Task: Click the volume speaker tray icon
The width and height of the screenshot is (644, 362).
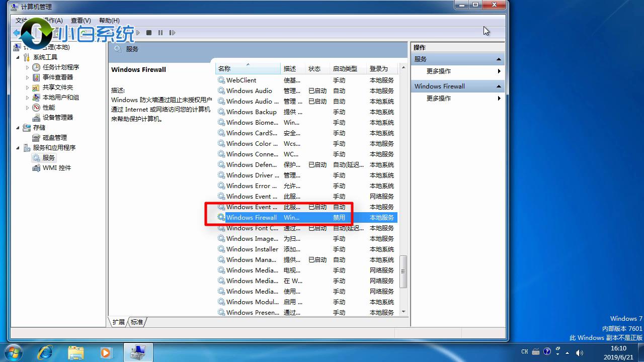Action: (x=579, y=352)
